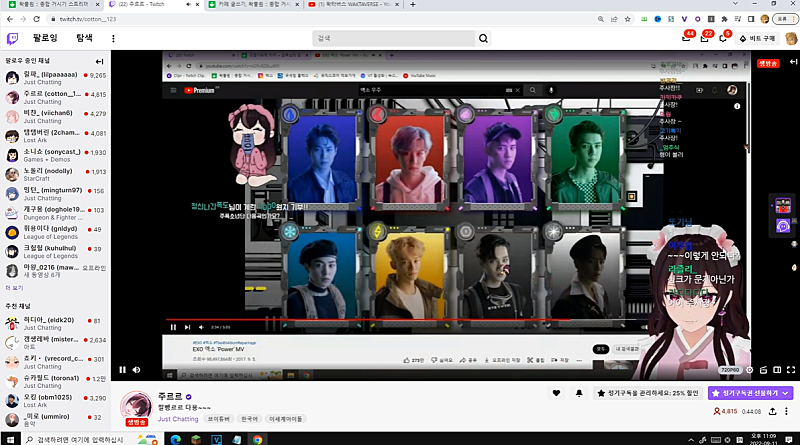Open the Twitch more-options dots menu
This screenshot has width=800, height=445.
(113, 38)
